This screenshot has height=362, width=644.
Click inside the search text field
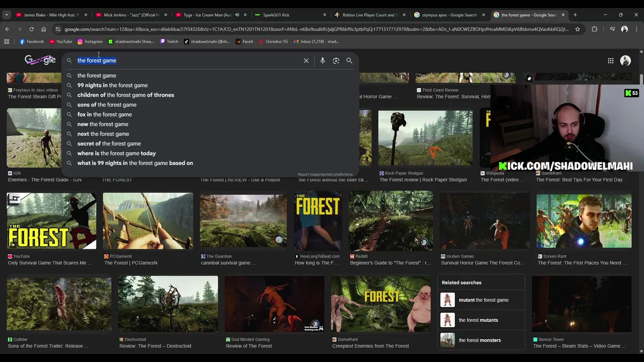pos(189,60)
